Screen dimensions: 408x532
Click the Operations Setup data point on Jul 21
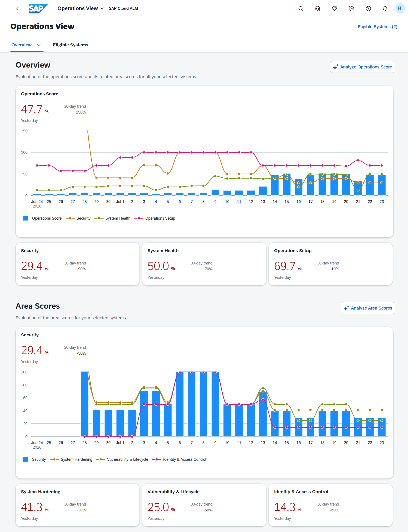358,160
